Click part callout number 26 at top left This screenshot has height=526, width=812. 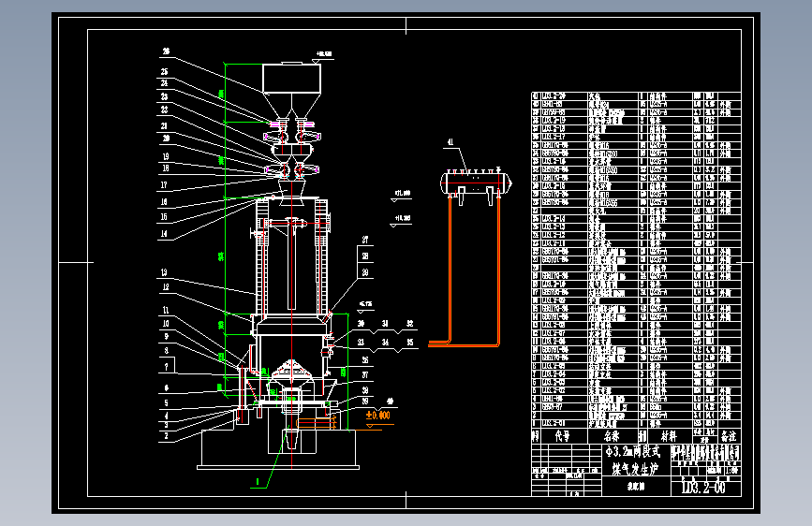click(166, 51)
